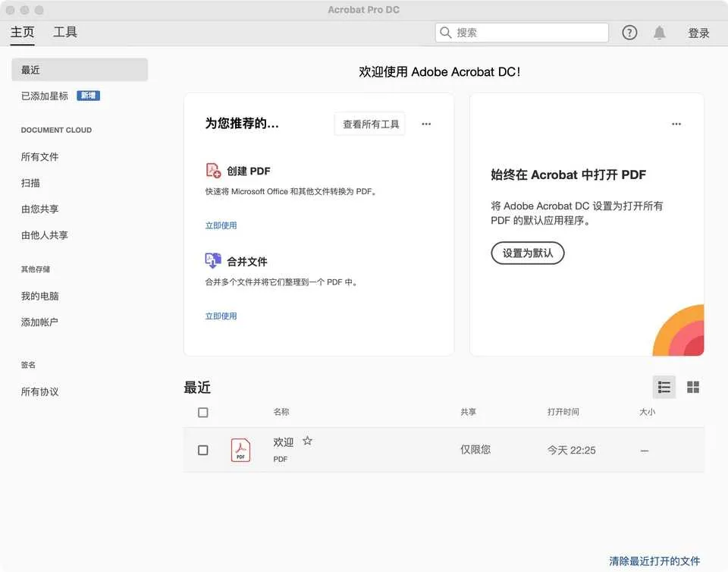
Task: Click the 创建 PDF heading
Action: (x=249, y=171)
